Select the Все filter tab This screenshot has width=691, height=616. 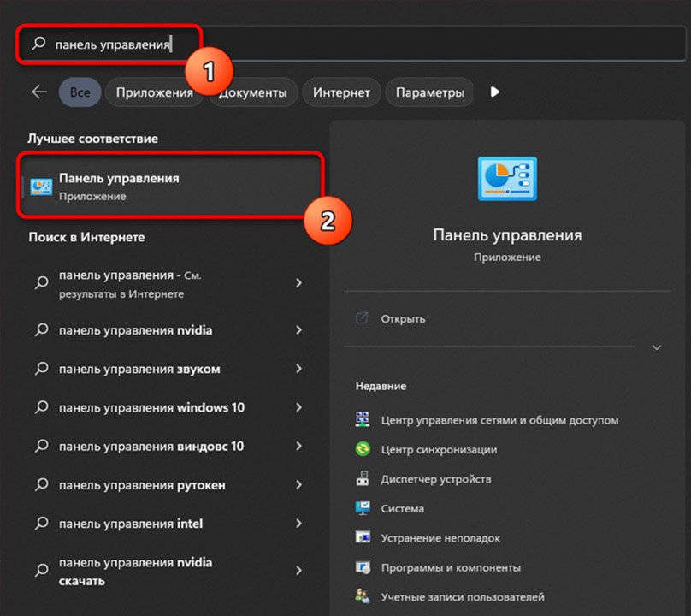80,92
